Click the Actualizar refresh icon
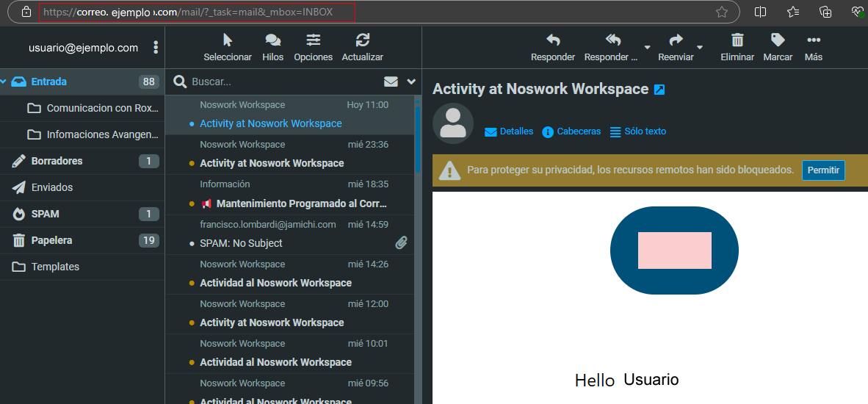 362,41
